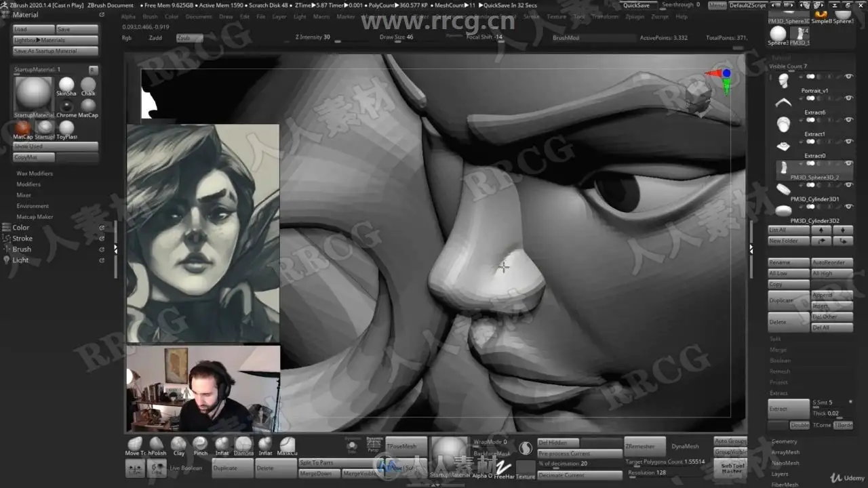Pick the SkinShade material sphere
The image size is (868, 488).
[66, 87]
